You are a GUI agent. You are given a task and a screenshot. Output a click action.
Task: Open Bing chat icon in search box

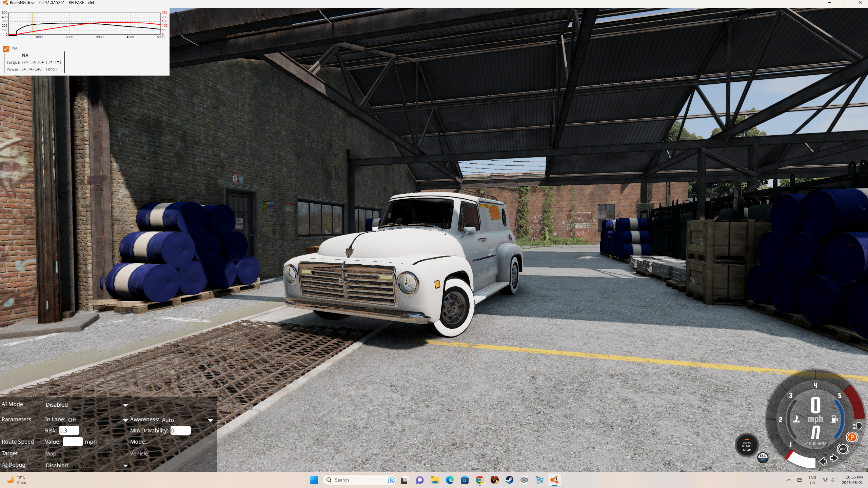(x=391, y=480)
